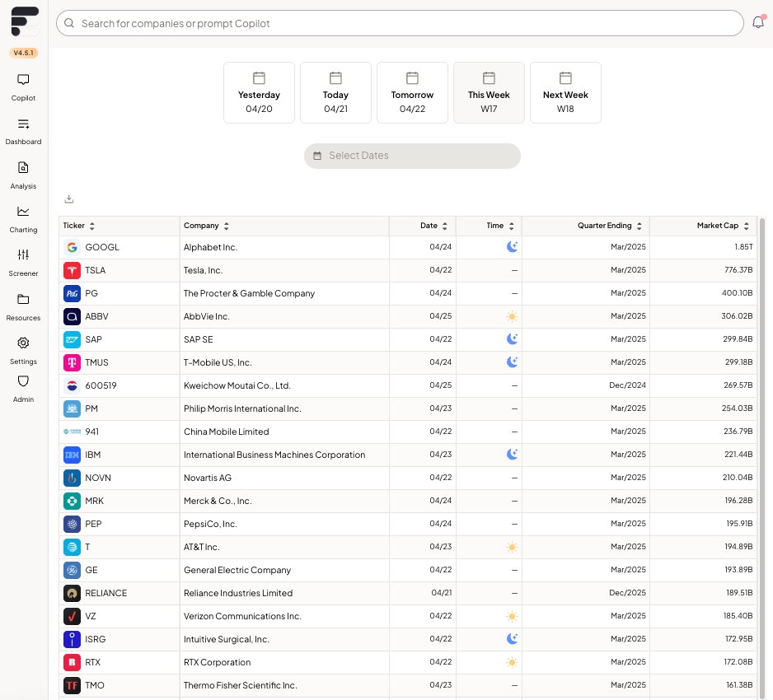Click the NOVN company logo
Screen dimensions: 773x700
(x=72, y=478)
